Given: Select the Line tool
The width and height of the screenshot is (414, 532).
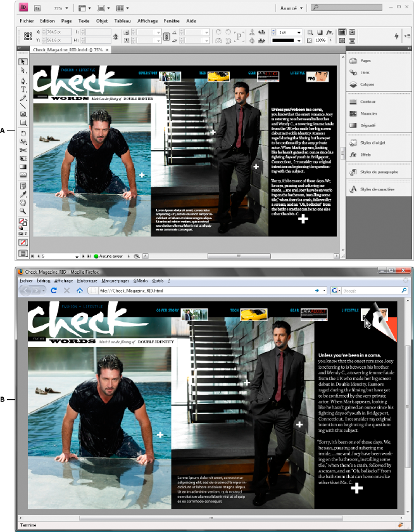Looking at the screenshot, I should (23, 106).
